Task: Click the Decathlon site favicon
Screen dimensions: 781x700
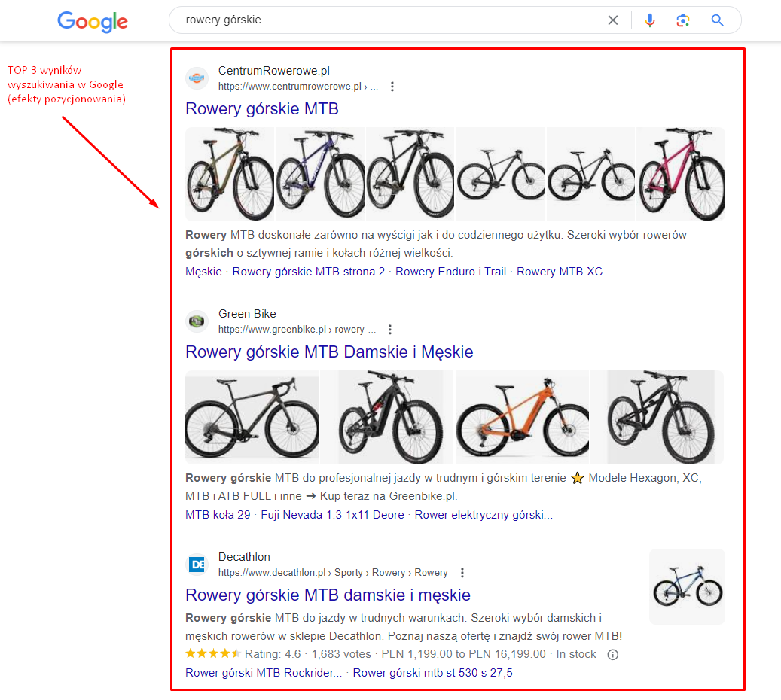Action: click(197, 564)
